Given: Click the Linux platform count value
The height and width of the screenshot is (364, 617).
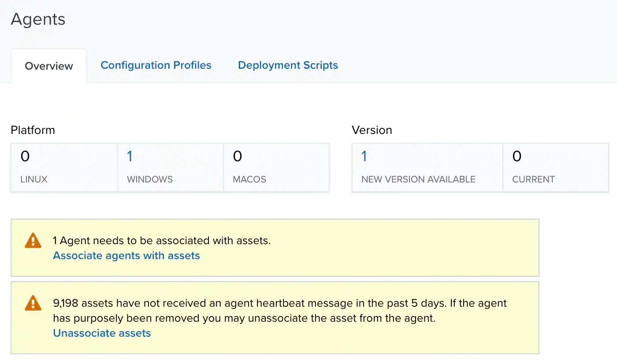Looking at the screenshot, I should click(25, 156).
